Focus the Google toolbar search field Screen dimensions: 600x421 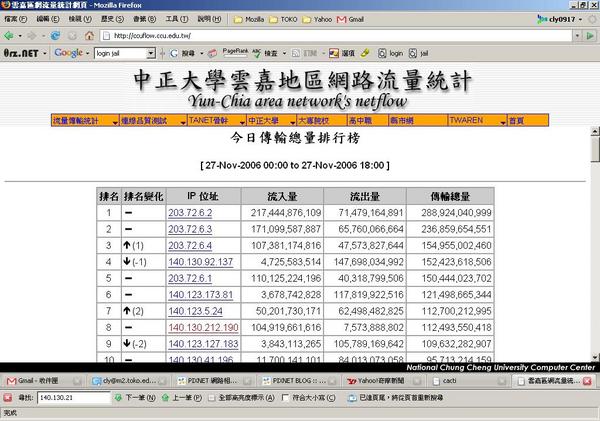click(x=121, y=53)
